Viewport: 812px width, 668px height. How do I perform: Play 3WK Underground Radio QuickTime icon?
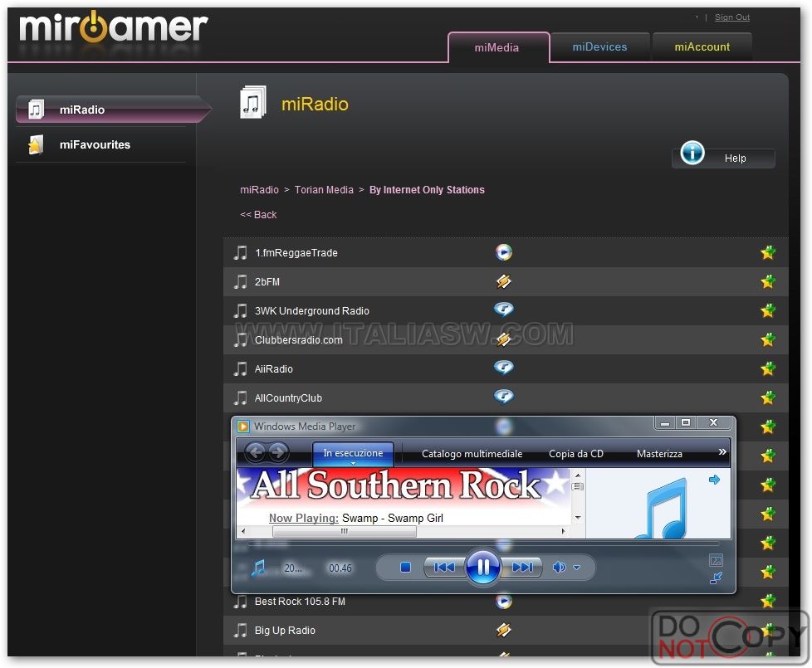[x=503, y=310]
